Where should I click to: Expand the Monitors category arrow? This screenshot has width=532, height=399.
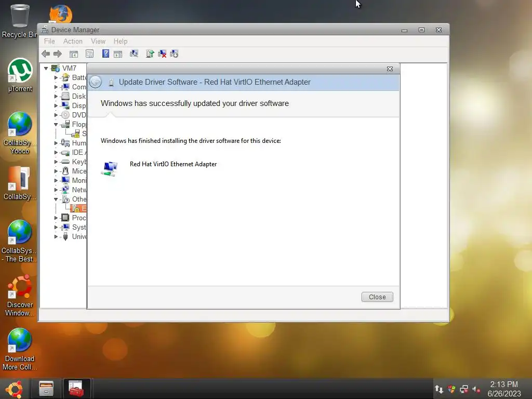point(56,180)
